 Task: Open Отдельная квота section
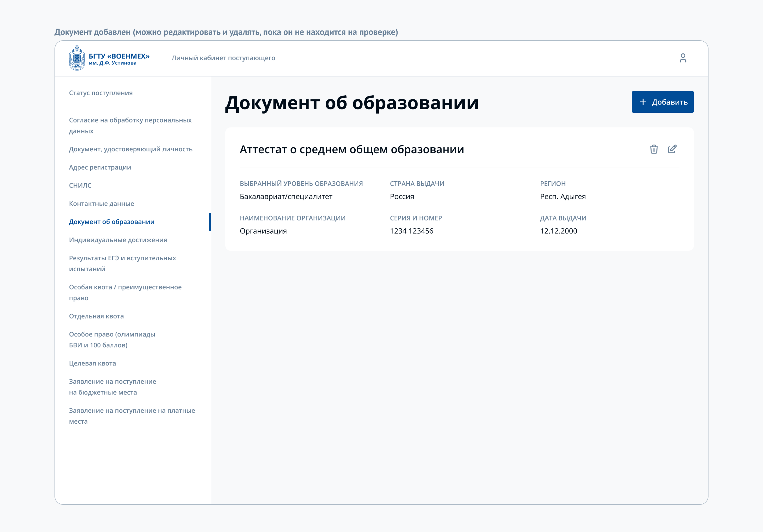point(96,316)
